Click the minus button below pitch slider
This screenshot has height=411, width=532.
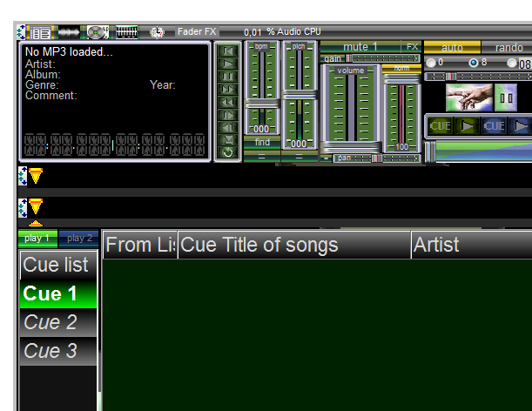coord(299,157)
